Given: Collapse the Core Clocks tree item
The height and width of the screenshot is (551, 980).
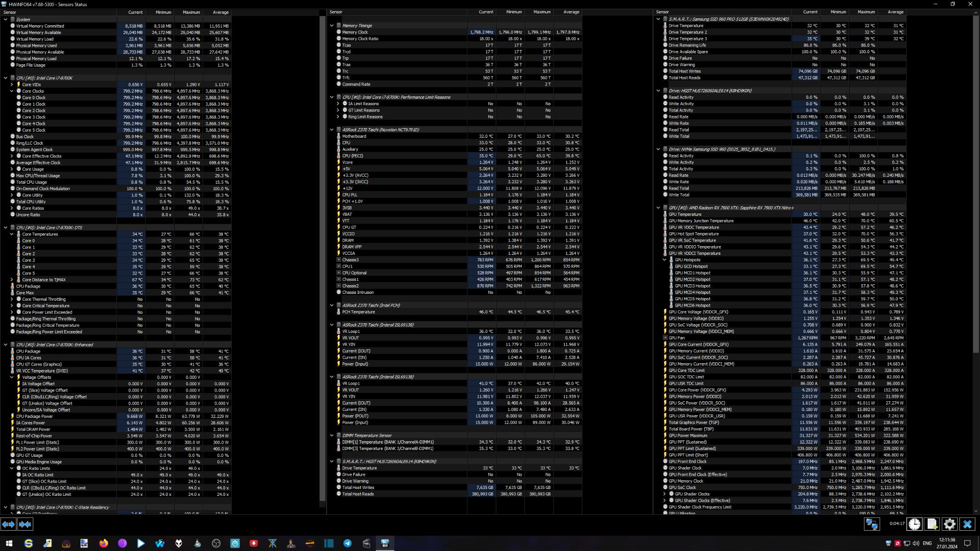Looking at the screenshot, I should click(x=12, y=91).
